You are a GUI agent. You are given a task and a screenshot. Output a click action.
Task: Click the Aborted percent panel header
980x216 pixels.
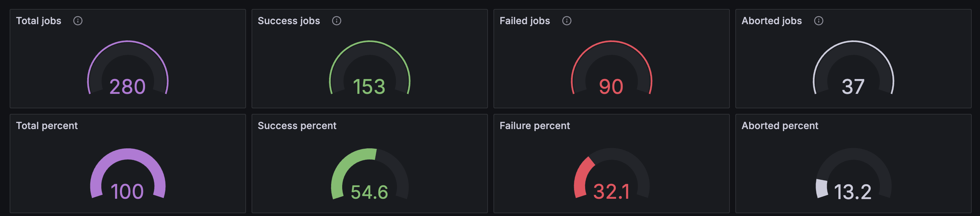(x=779, y=126)
